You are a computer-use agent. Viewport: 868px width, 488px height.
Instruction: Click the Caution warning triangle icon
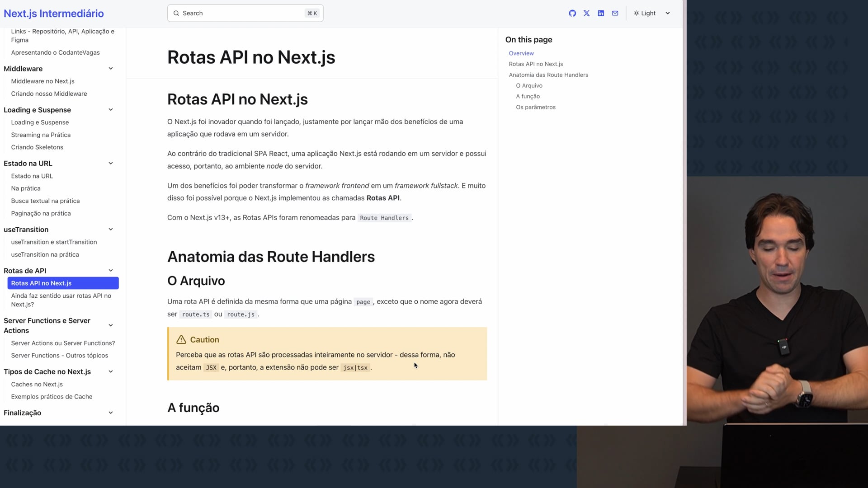[x=181, y=340]
